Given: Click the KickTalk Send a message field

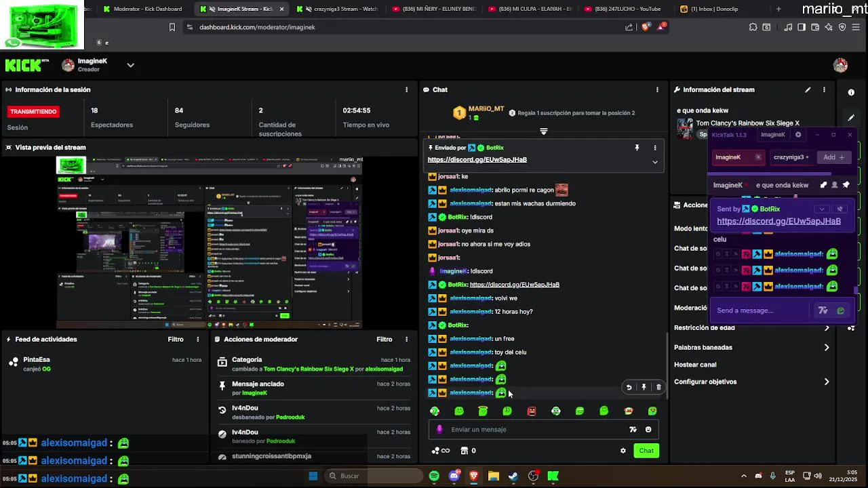Looking at the screenshot, I should [759, 310].
